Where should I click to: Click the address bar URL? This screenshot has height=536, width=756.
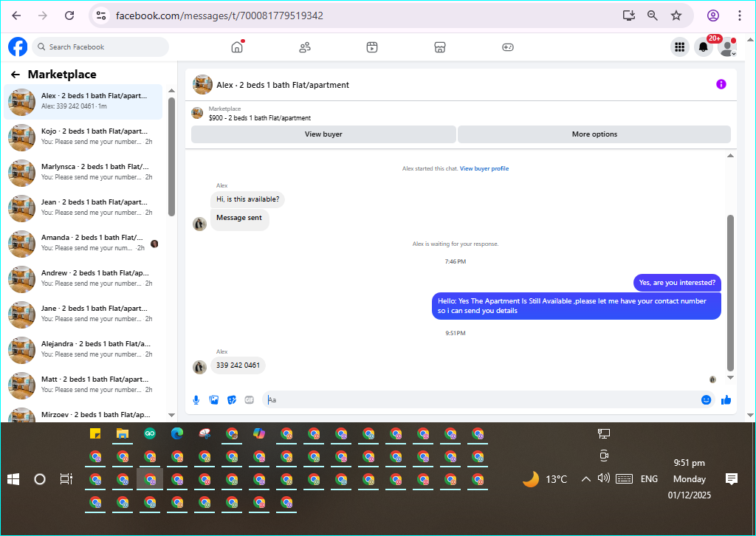tap(219, 16)
